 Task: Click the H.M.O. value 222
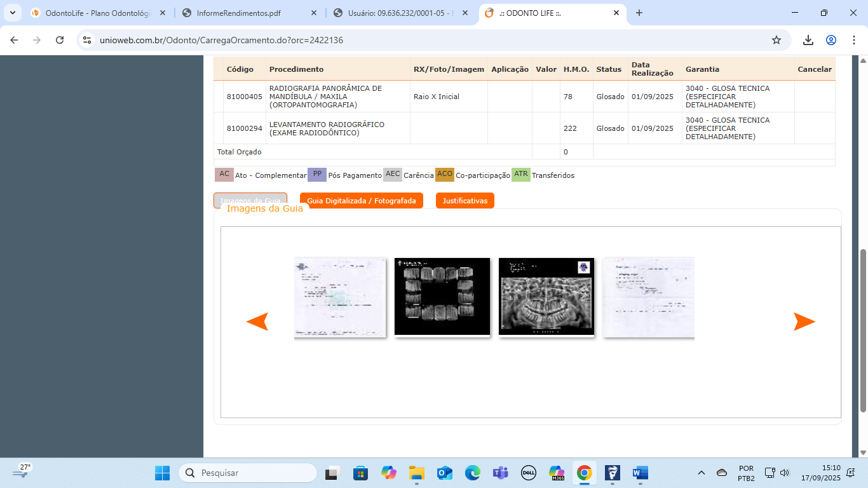pos(570,128)
